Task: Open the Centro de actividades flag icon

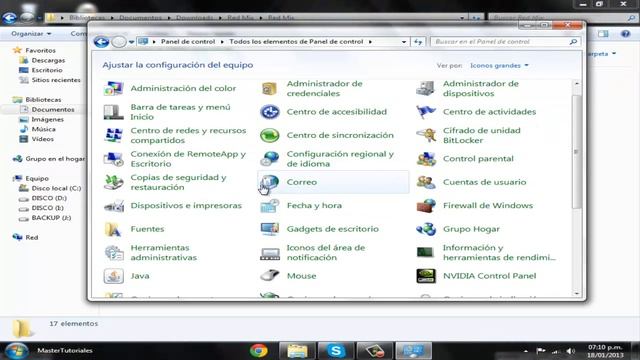Action: point(426,112)
